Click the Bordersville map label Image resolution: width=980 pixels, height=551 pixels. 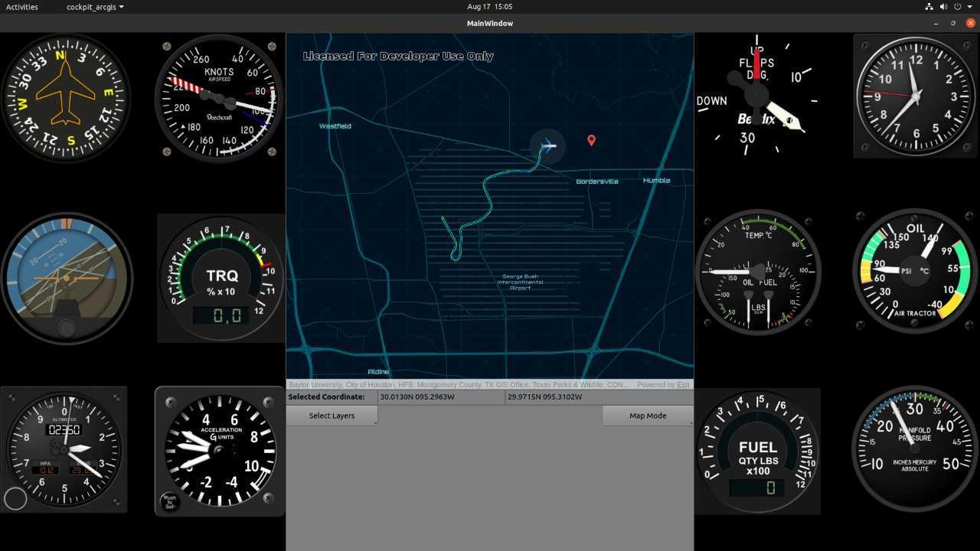pyautogui.click(x=597, y=181)
